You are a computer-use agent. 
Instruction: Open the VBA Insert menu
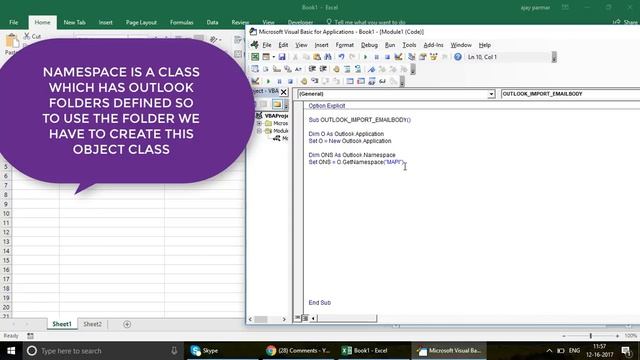click(x=321, y=45)
